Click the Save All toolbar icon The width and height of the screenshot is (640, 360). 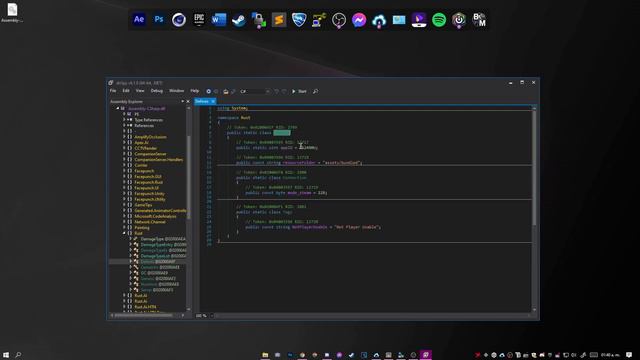pyautogui.click(x=233, y=91)
